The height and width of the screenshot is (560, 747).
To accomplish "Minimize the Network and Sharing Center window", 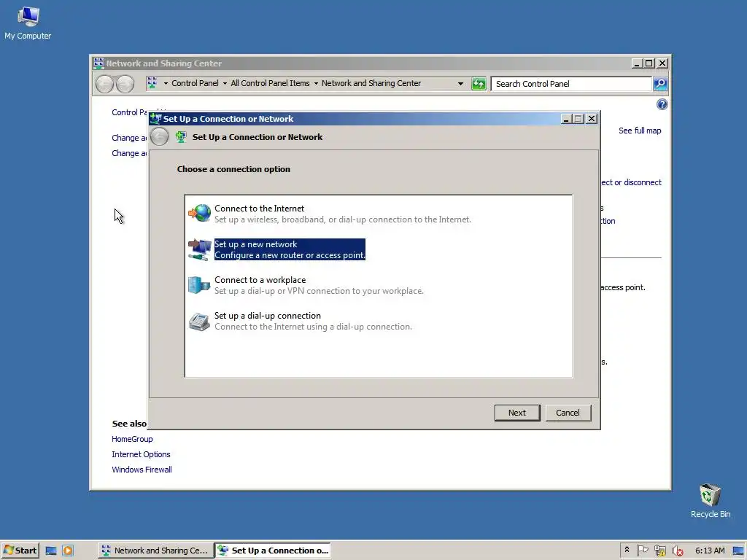I will point(637,63).
